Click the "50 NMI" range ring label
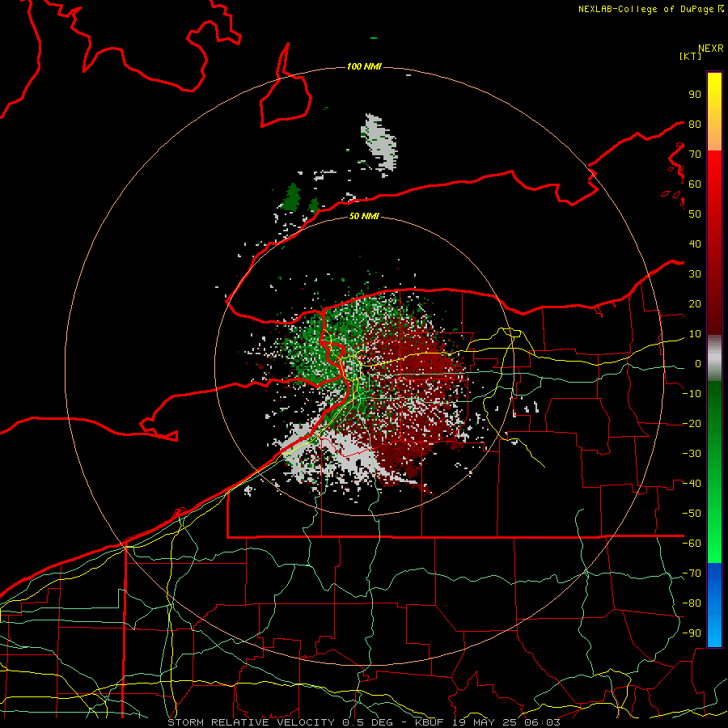 (364, 216)
